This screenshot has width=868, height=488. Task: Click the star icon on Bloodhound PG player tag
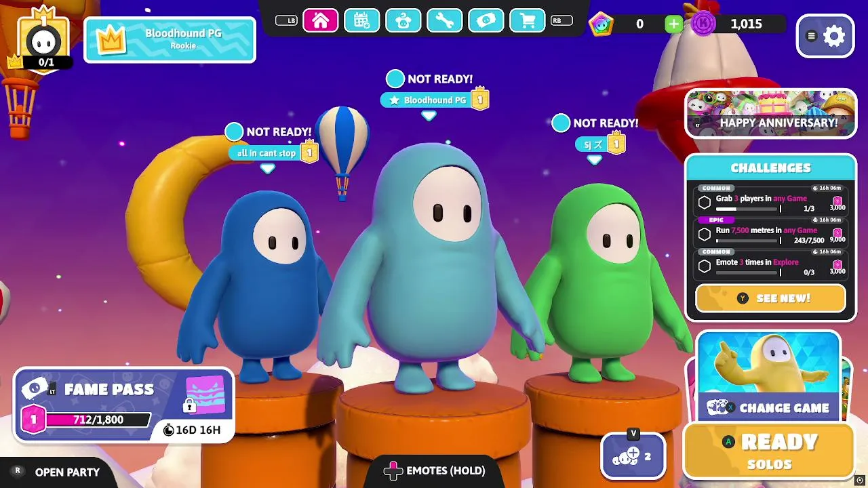tap(395, 100)
